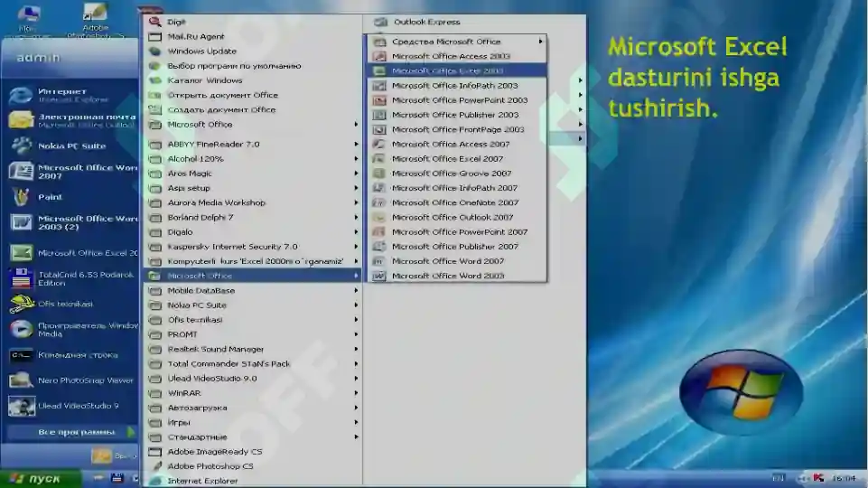Open the Nokia PC Suite pinned icon
This screenshot has height=488, width=868.
coord(21,145)
